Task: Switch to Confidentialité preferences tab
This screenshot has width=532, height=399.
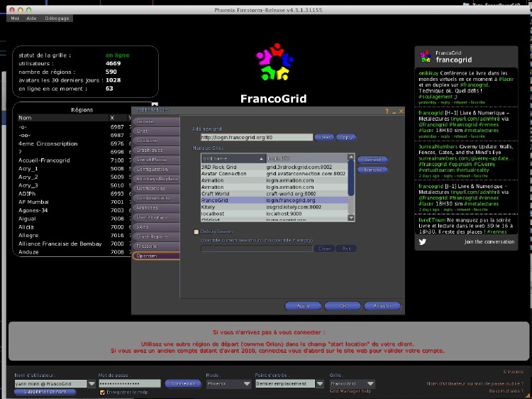Action: 156,198
